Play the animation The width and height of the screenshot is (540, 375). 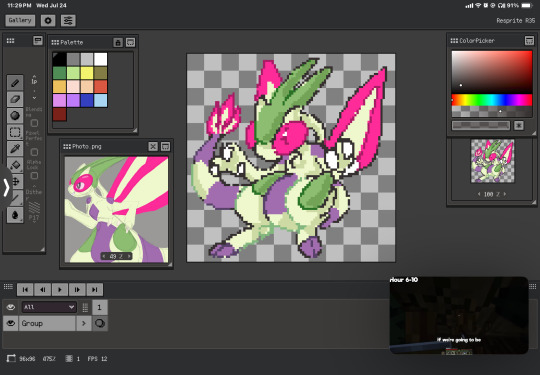pos(60,290)
